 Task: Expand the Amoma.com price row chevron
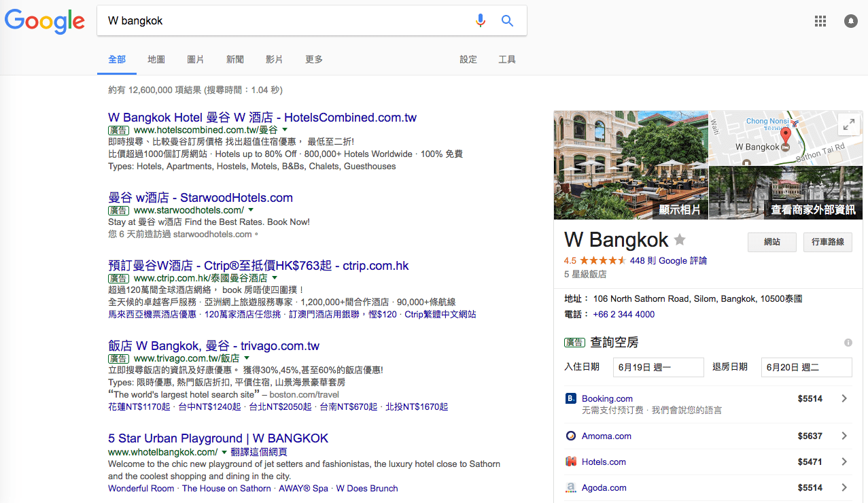[844, 436]
